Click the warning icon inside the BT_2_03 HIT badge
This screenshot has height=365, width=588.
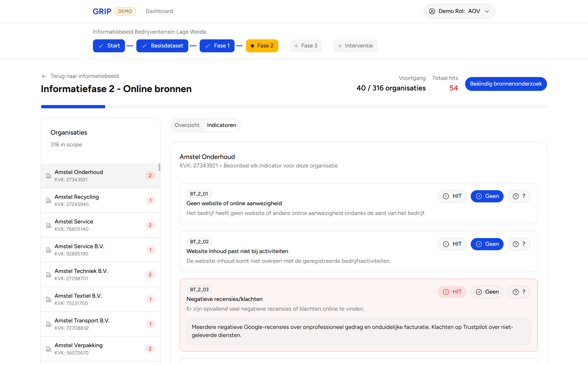pos(446,292)
